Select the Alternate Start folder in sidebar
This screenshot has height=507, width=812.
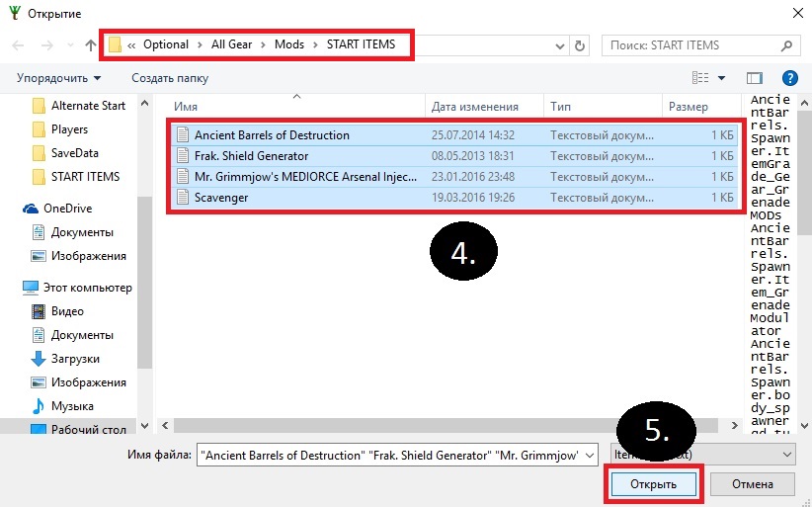[88, 106]
